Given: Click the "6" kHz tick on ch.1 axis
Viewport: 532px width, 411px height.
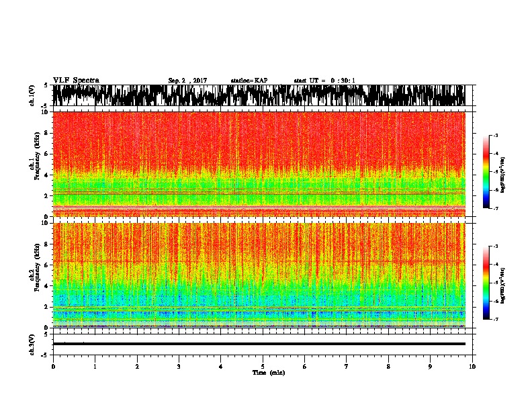Looking at the screenshot, I should (46, 154).
